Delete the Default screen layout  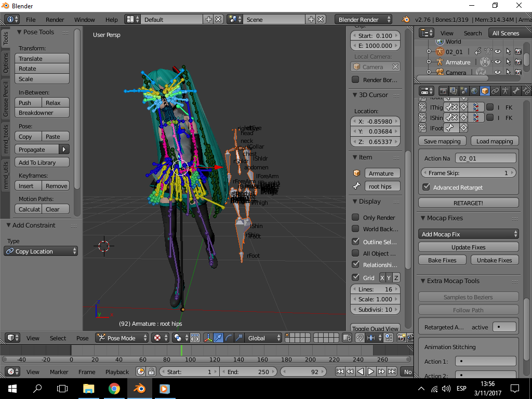coord(219,19)
